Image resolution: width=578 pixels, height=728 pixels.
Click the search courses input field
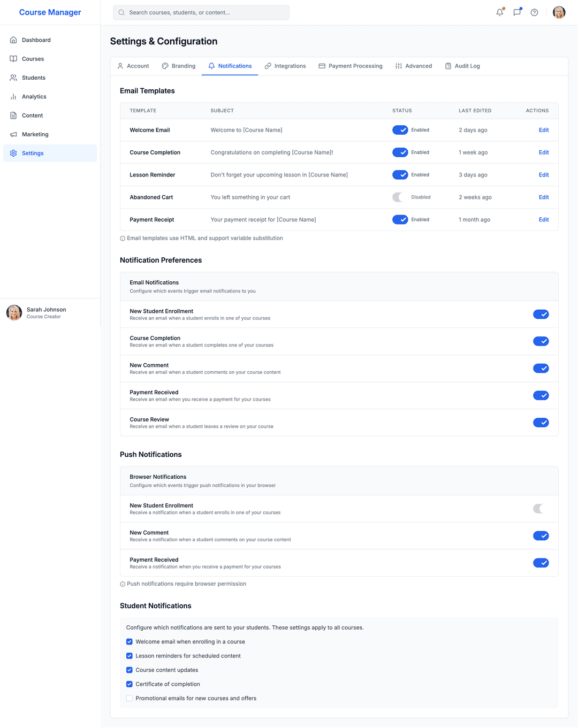coord(201,12)
